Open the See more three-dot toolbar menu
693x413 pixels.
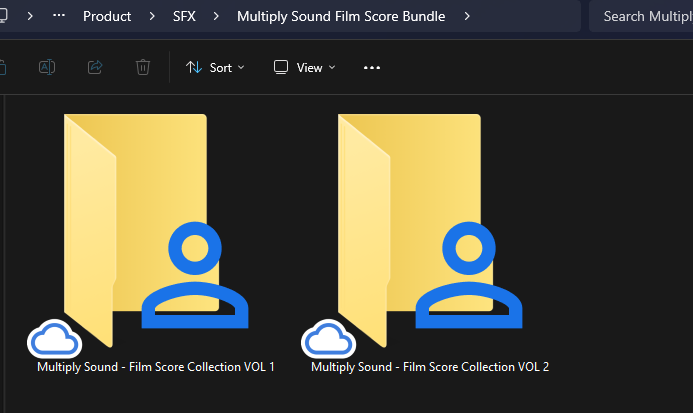click(x=372, y=68)
